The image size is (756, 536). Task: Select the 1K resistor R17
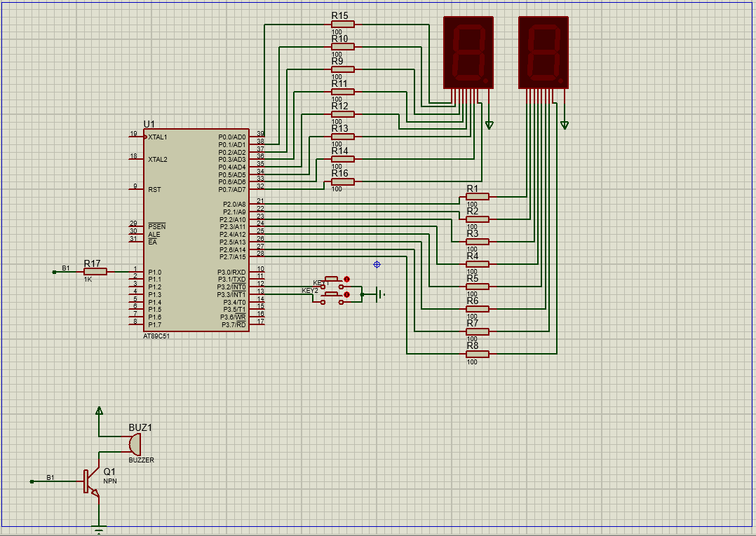click(95, 272)
